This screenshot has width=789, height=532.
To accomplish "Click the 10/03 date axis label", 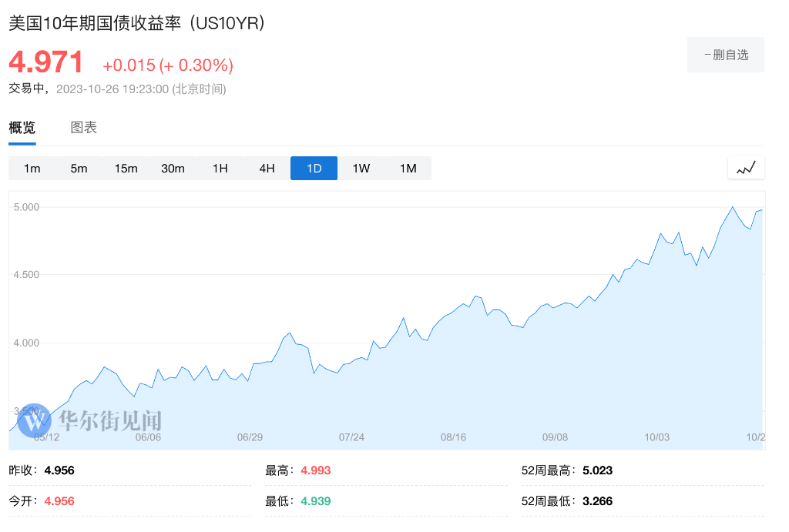I will [656, 437].
